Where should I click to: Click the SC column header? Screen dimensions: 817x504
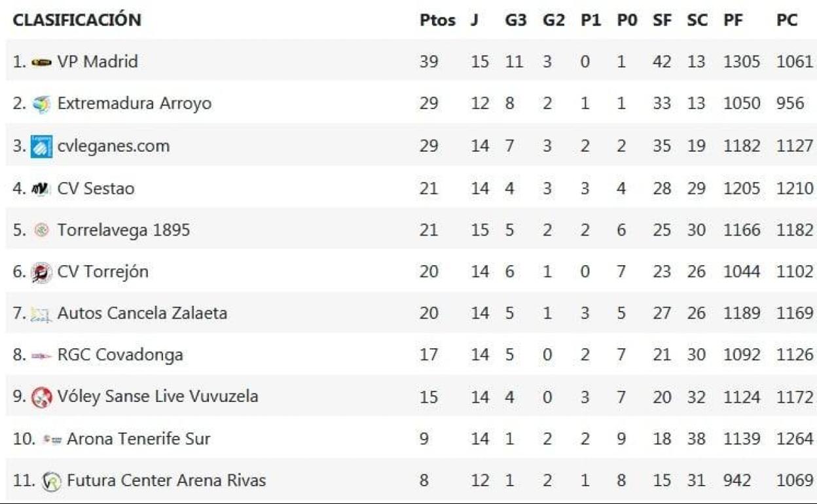(x=697, y=20)
